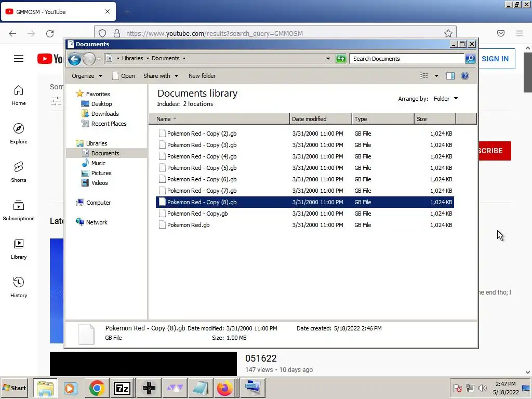
Task: Open YouTube Shorts in sidebar
Action: [x=19, y=172]
